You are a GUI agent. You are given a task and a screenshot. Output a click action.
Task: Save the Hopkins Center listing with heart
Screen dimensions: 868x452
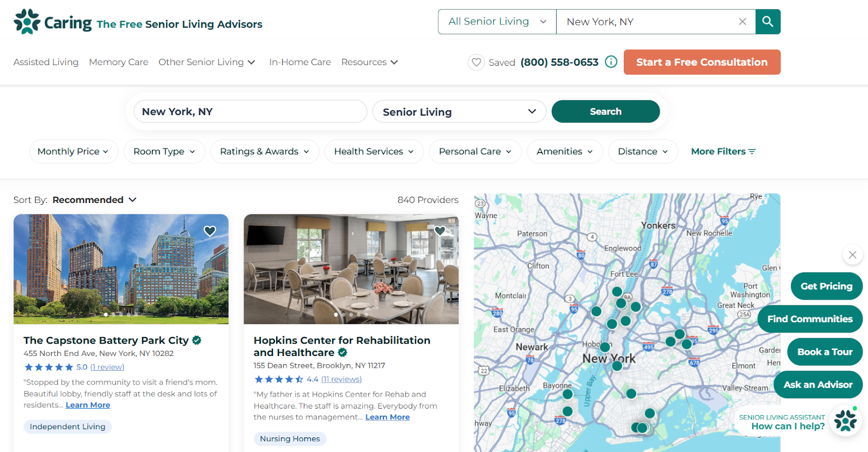click(440, 231)
